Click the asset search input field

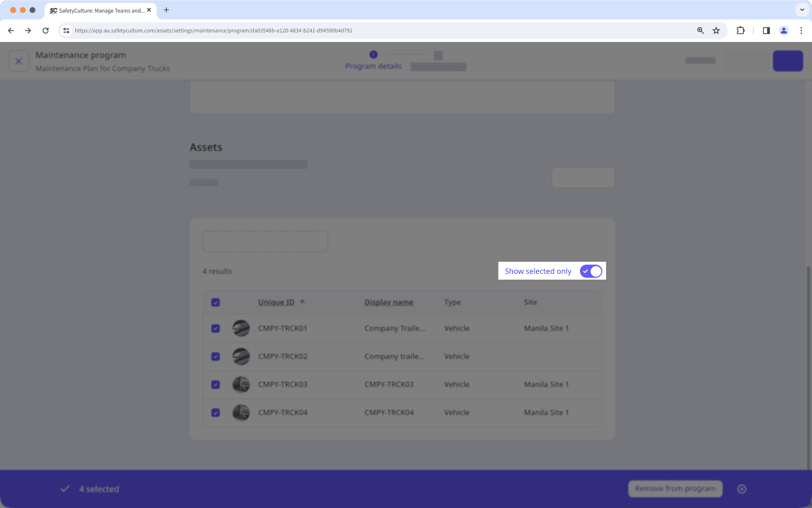265,241
